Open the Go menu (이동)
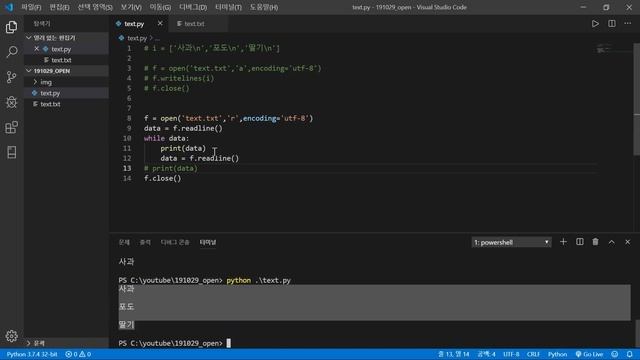640x360 pixels. (x=160, y=7)
